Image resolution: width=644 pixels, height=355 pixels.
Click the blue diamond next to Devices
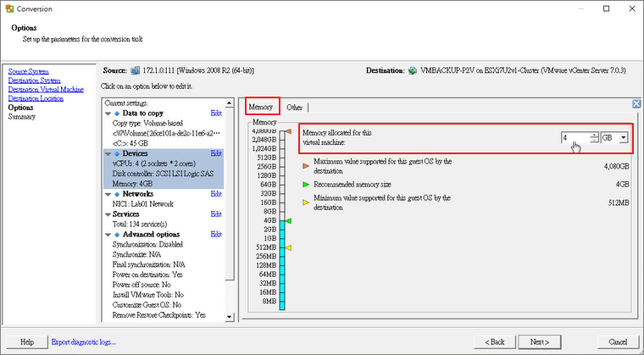pos(117,153)
